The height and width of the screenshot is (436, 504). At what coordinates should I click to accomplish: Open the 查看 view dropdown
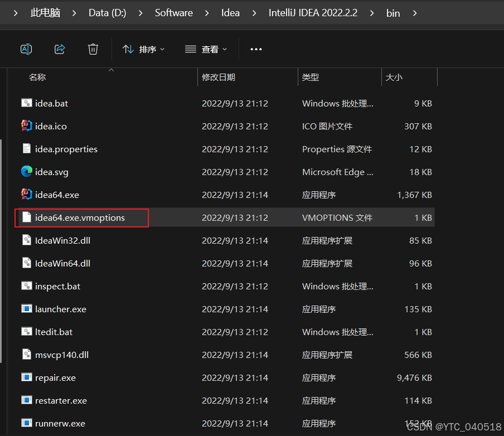(x=206, y=49)
